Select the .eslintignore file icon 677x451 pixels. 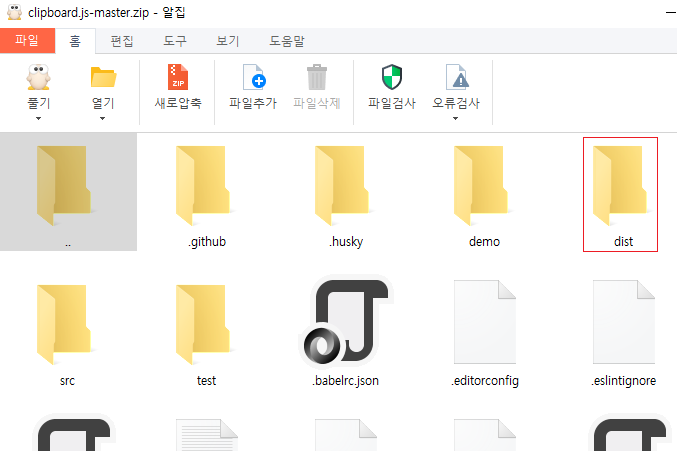624,322
